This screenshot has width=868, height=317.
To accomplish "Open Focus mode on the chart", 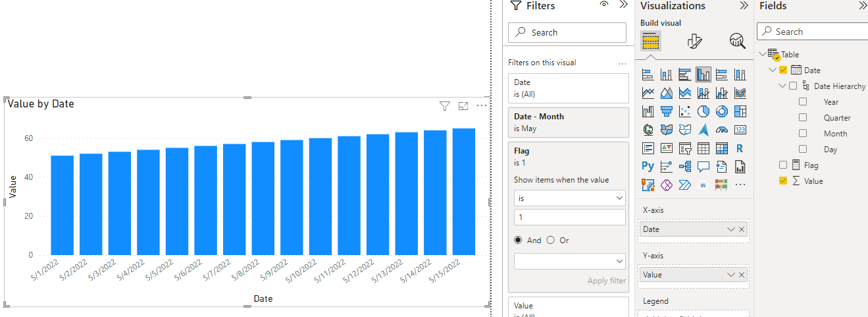I will 463,105.
